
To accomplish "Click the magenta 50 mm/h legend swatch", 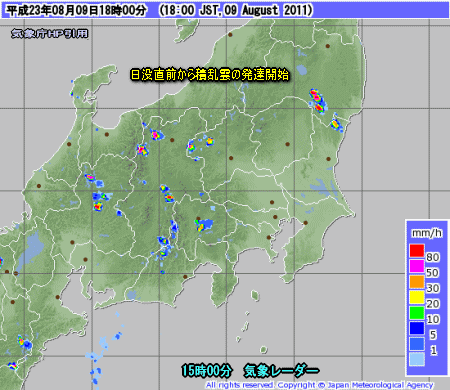I will coord(417,266).
